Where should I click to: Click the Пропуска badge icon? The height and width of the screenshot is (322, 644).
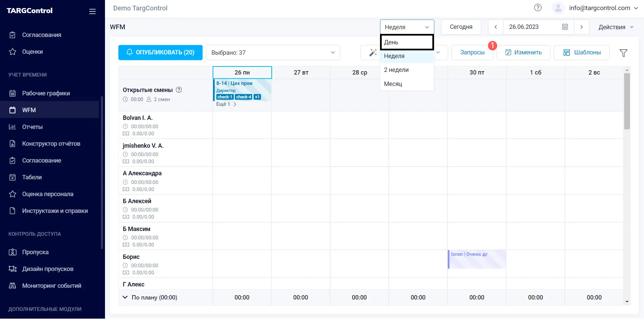pos(12,252)
